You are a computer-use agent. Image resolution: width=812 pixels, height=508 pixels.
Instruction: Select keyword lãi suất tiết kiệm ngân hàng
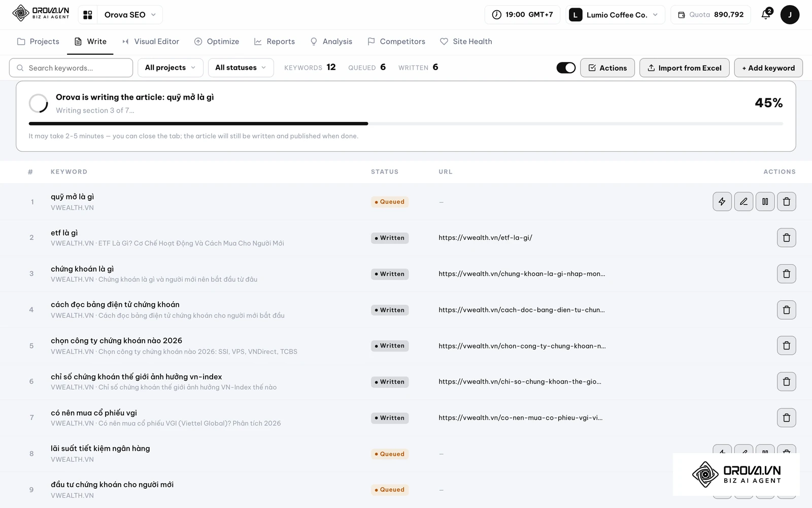click(x=100, y=449)
